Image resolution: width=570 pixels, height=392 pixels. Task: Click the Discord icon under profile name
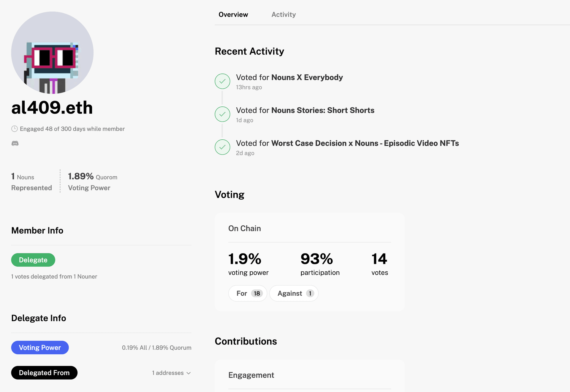click(15, 144)
